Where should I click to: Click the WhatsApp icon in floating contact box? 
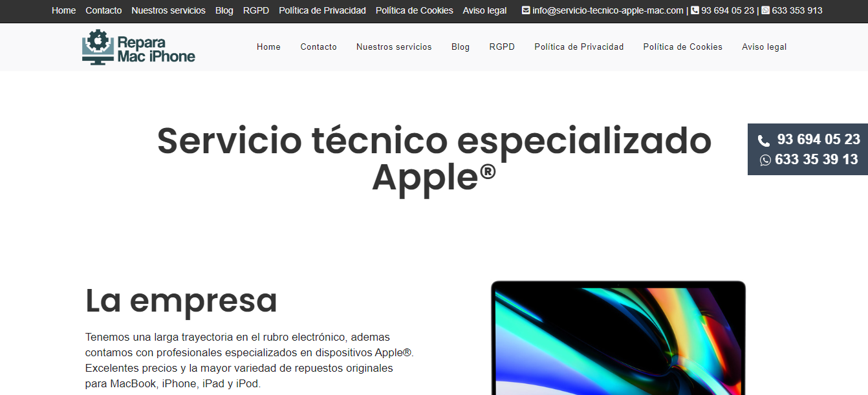(765, 160)
